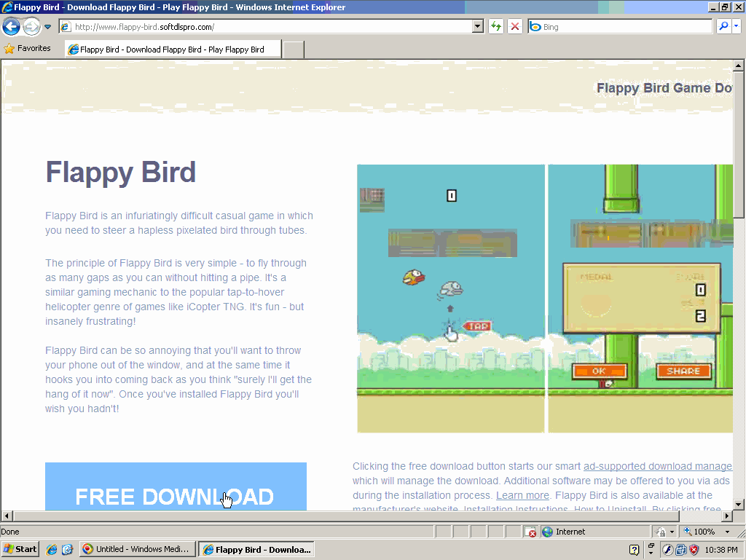This screenshot has height=560, width=746.
Task: Open the search provider dropdown arrow
Action: tap(736, 27)
